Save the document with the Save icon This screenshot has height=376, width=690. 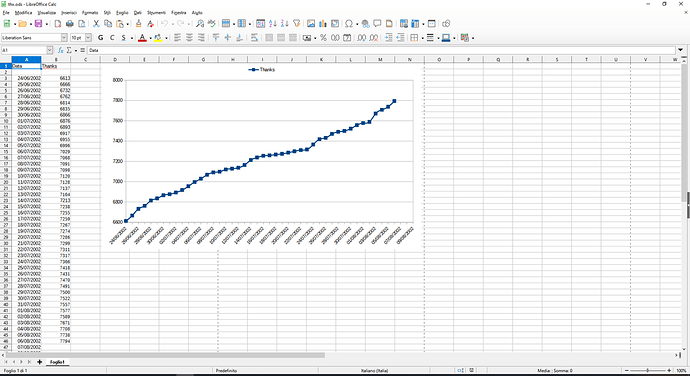point(38,24)
